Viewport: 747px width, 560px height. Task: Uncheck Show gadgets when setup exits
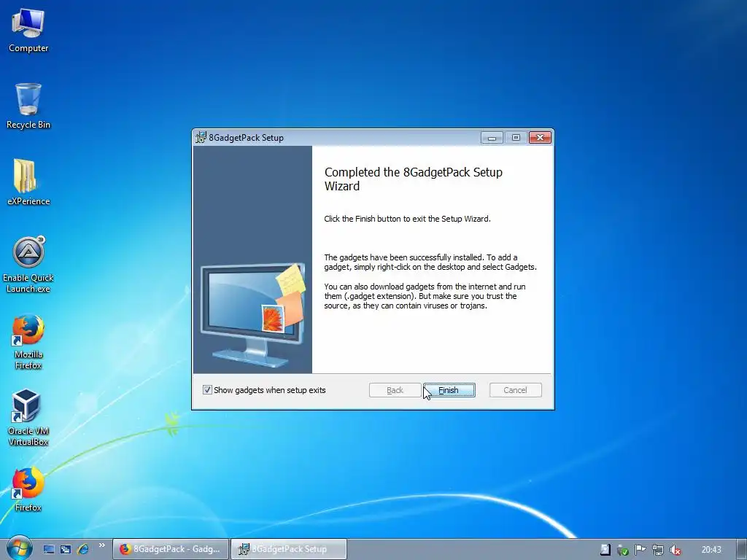tap(207, 390)
